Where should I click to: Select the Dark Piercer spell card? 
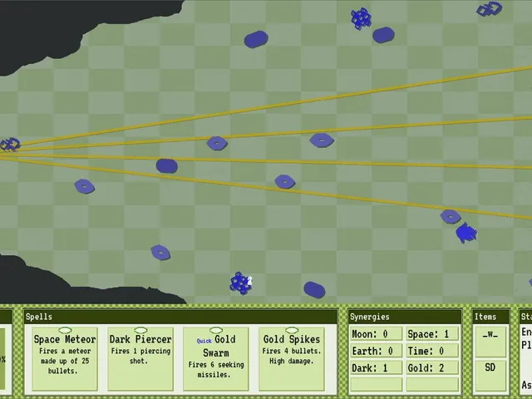click(140, 359)
